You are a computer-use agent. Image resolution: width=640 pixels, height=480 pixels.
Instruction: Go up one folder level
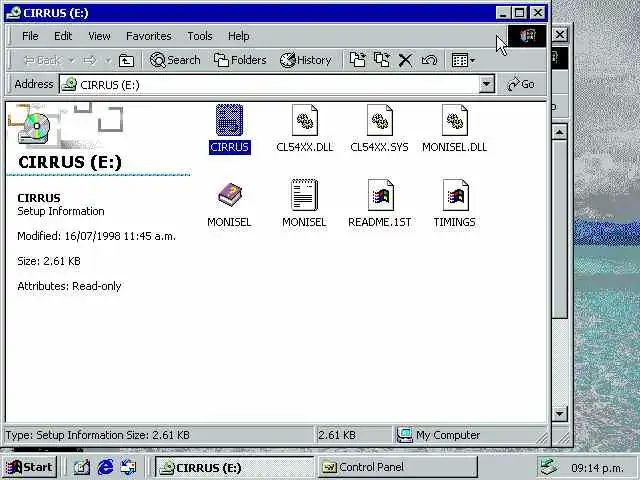pos(126,60)
